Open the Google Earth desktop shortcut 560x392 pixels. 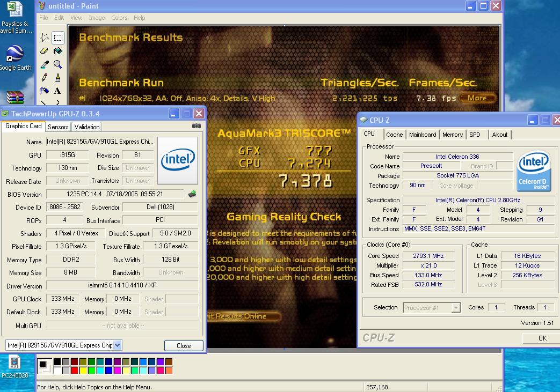coord(16,58)
